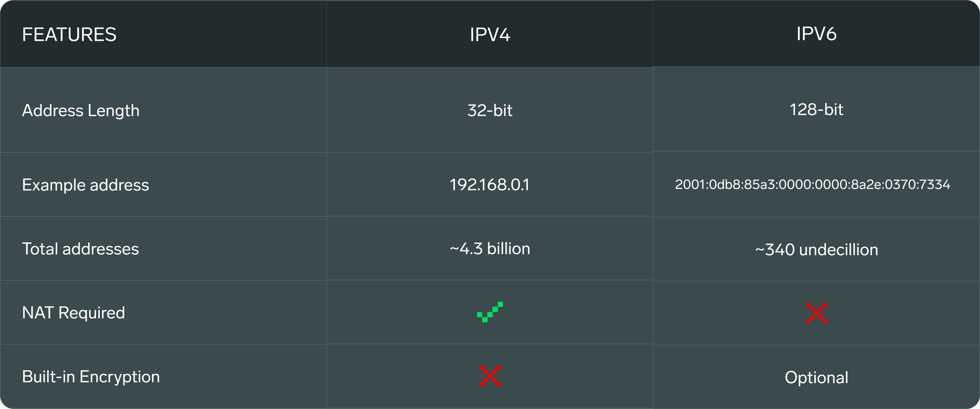Click the IPv4 total address count value
Viewport: 980px width, 409px height.
point(490,249)
